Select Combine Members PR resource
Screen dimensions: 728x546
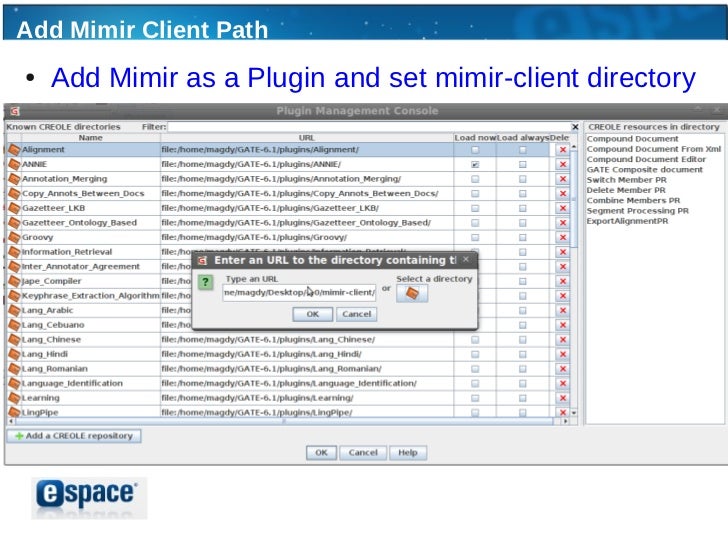(x=633, y=201)
